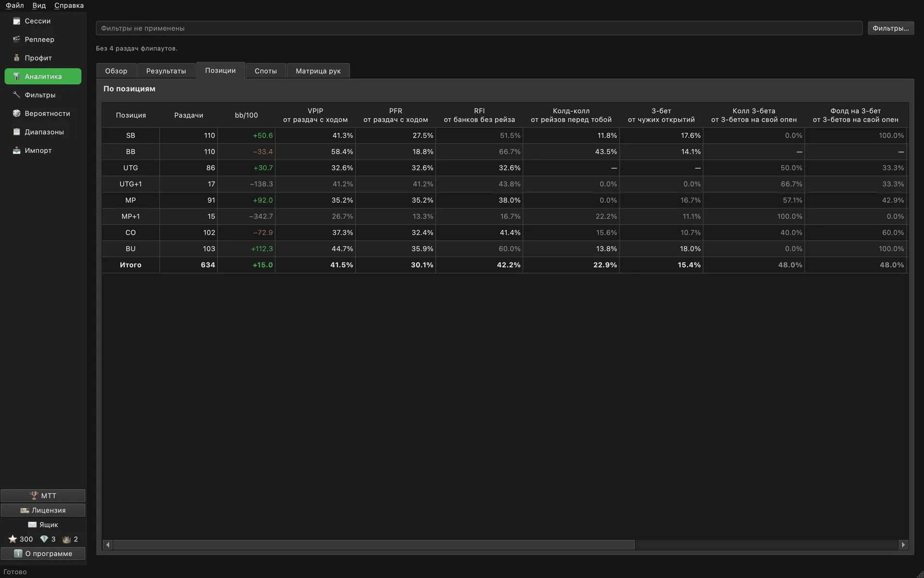Select the Аналитика chart icon
Viewport: 924px width, 578px height.
pos(16,77)
